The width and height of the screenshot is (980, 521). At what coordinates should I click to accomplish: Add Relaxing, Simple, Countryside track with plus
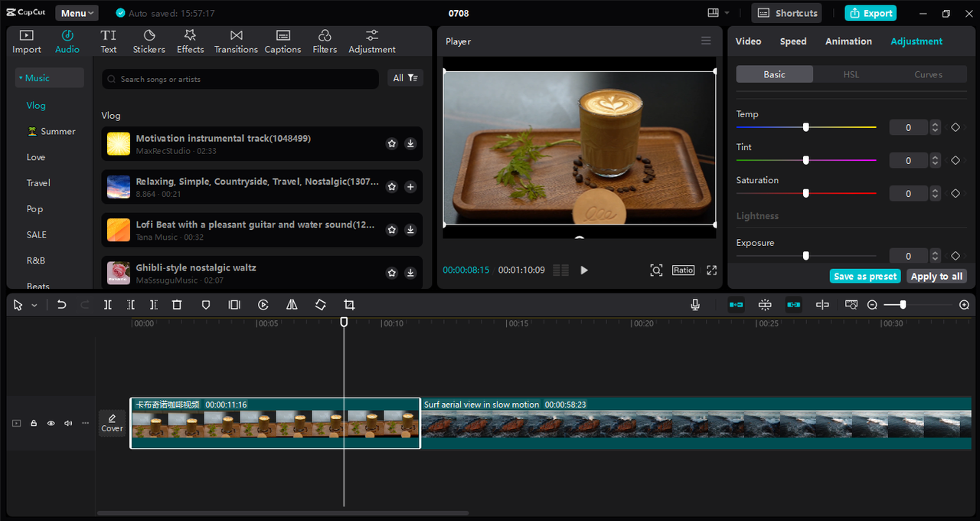(x=410, y=187)
